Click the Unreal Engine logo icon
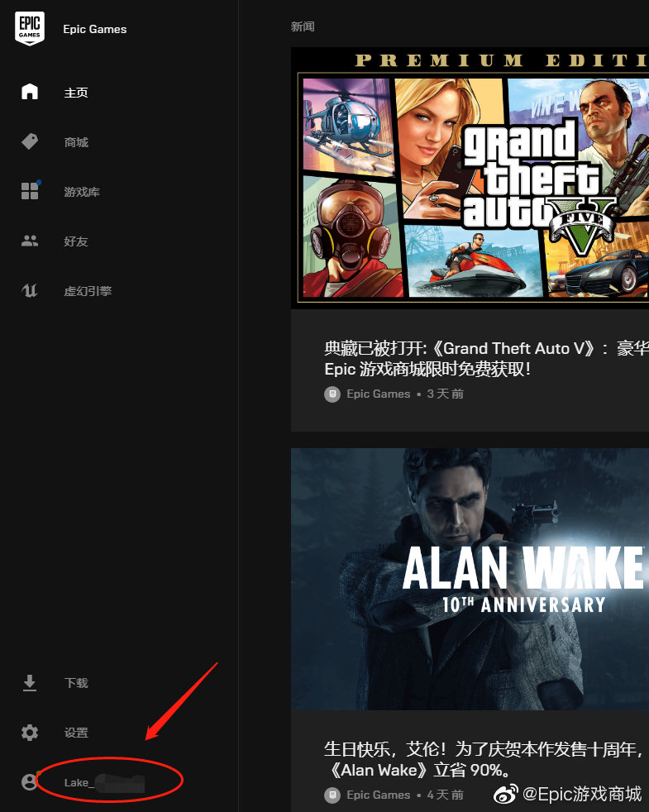 pos(30,291)
